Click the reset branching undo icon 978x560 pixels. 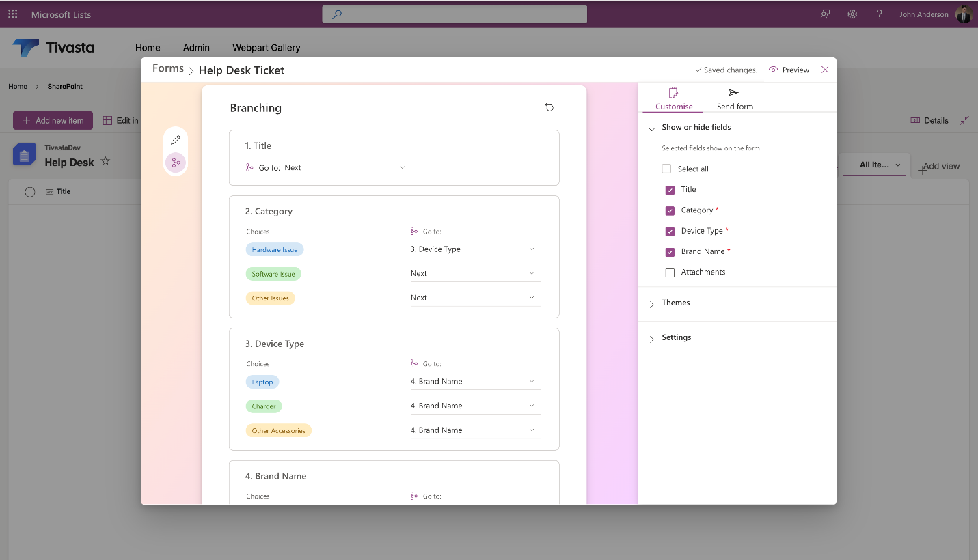click(549, 108)
